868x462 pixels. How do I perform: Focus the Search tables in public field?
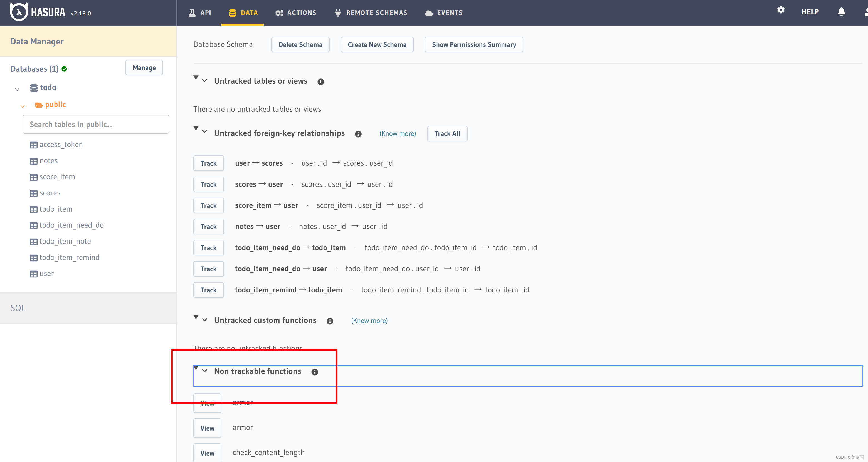tap(96, 125)
